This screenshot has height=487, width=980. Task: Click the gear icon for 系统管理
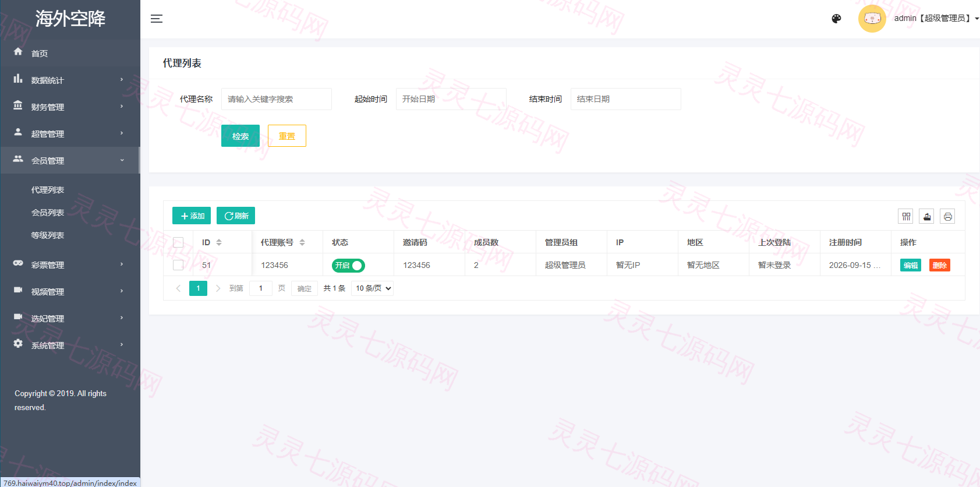click(18, 344)
